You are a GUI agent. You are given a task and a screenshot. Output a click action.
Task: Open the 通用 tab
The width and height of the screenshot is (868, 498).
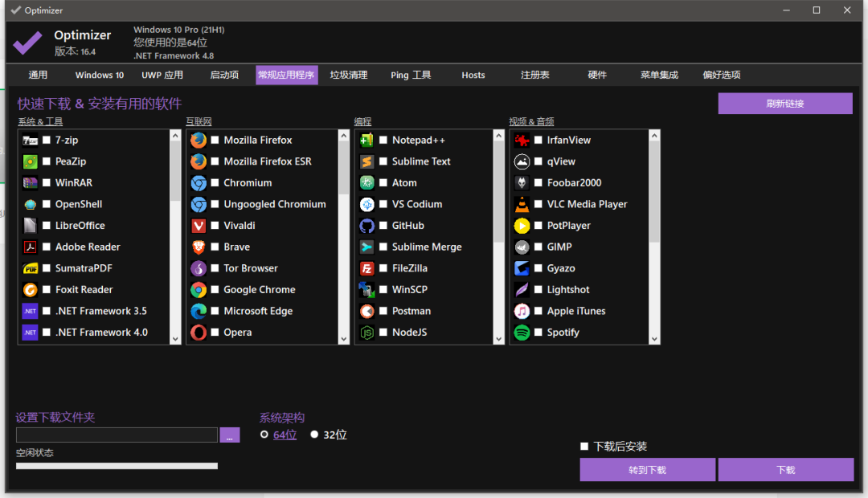pos(38,75)
